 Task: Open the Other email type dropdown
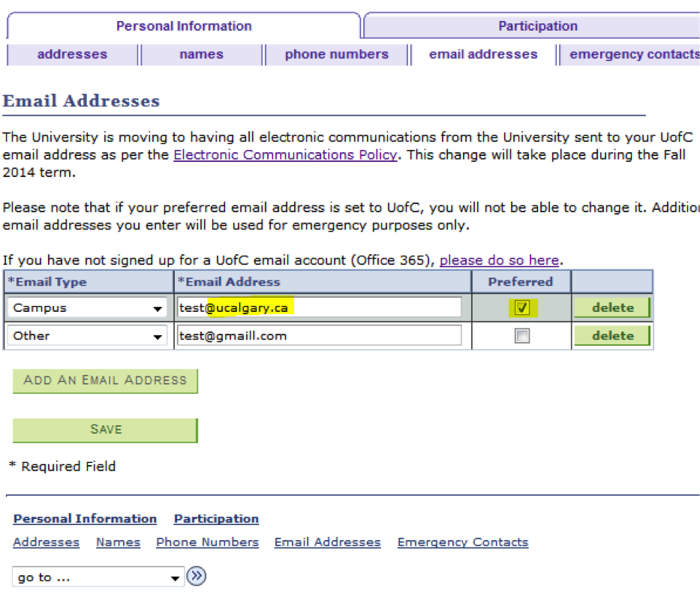click(x=87, y=335)
